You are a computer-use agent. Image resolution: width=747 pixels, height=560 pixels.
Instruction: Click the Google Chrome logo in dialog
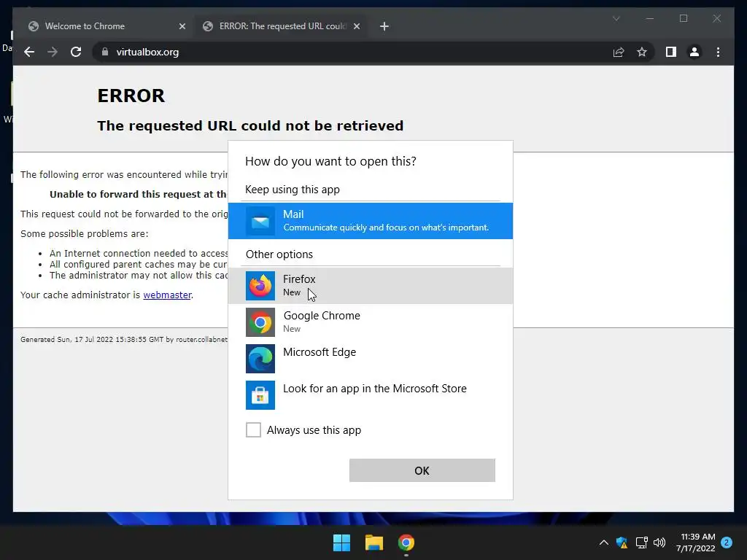(260, 322)
